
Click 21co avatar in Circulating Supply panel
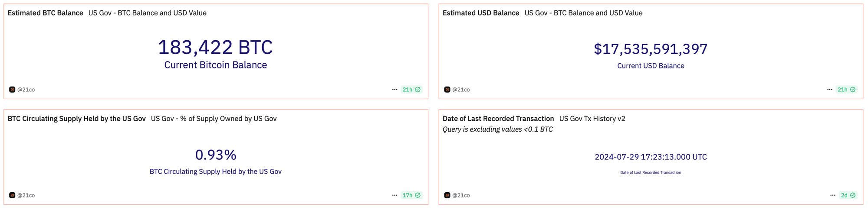coord(12,195)
